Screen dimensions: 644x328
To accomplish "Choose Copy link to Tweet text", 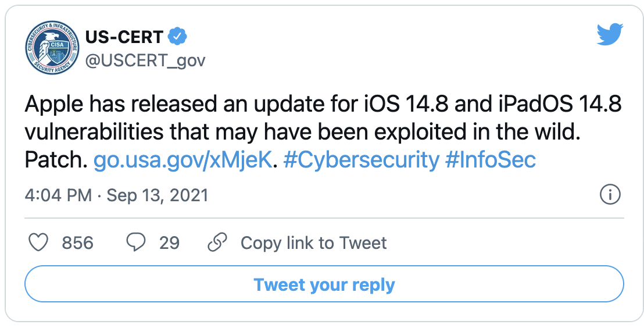I will pos(313,243).
